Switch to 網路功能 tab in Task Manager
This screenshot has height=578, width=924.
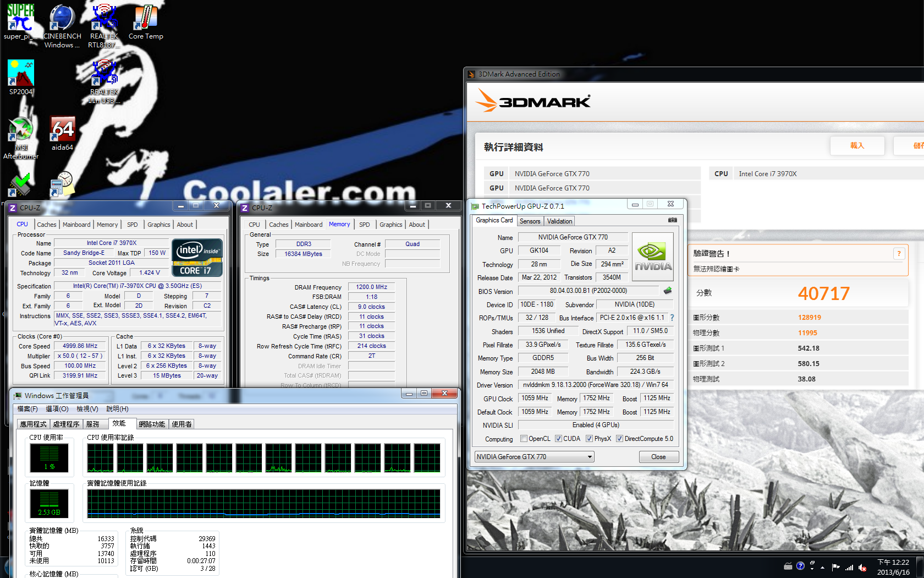coord(152,424)
